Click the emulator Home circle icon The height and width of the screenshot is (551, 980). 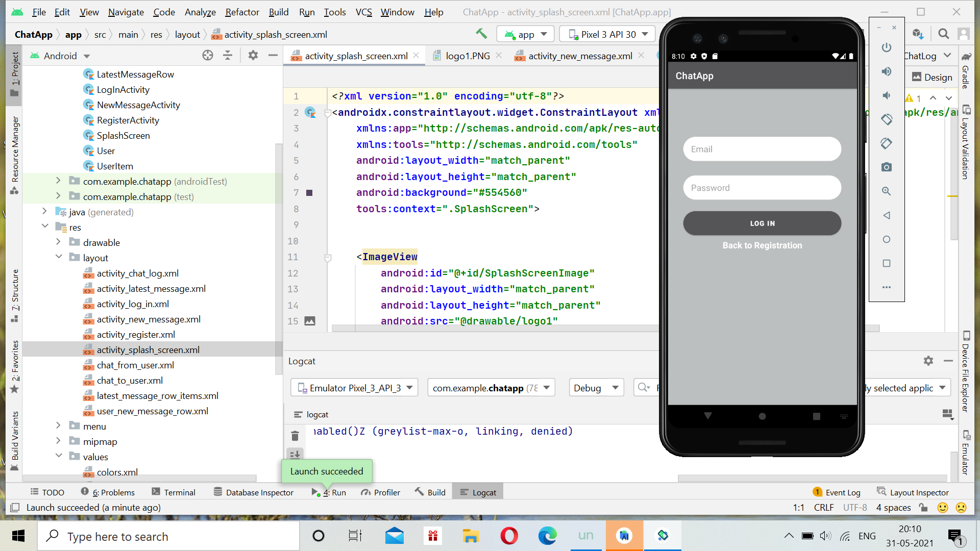coord(887,239)
